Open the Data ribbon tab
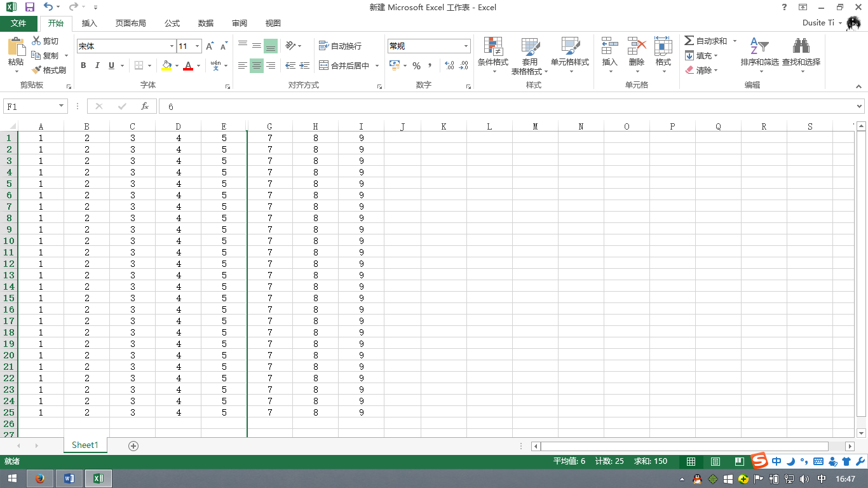This screenshot has height=488, width=868. 205,24
